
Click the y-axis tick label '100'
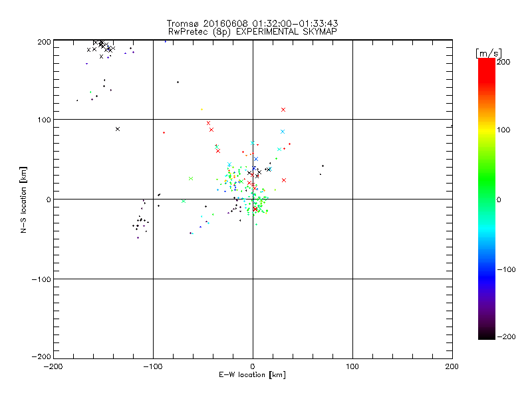point(44,120)
